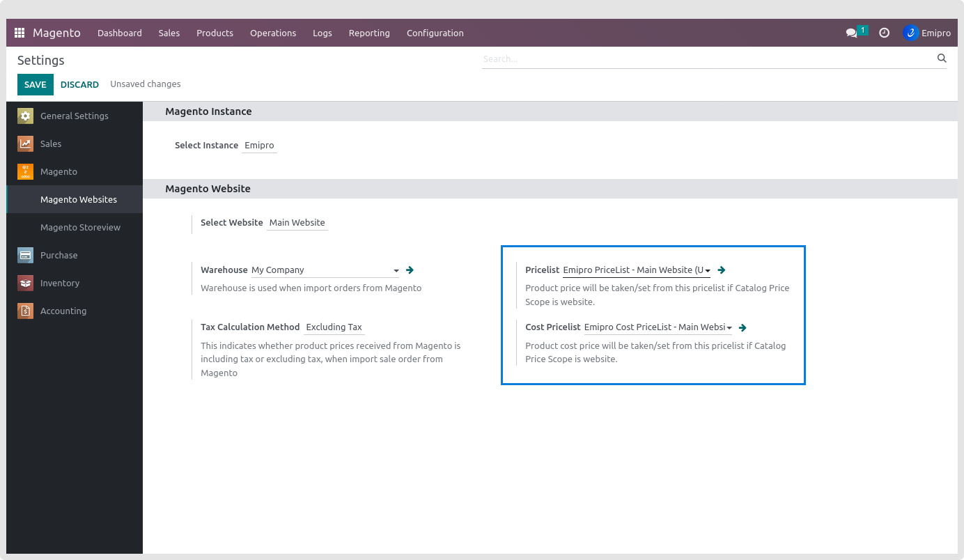Open the Reporting menu
Viewport: 964px width, 560px height.
coord(369,33)
